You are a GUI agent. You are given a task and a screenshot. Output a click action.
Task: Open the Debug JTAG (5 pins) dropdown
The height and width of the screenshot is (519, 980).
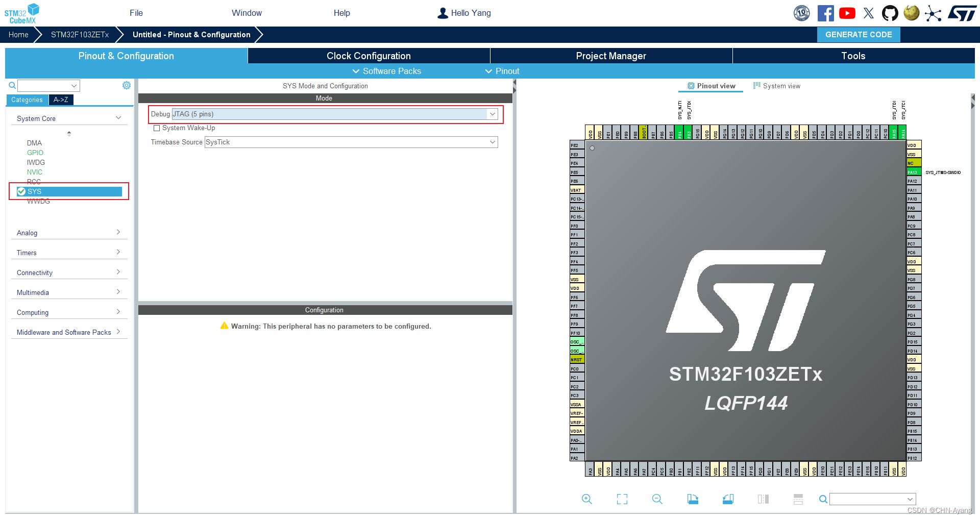tap(334, 114)
